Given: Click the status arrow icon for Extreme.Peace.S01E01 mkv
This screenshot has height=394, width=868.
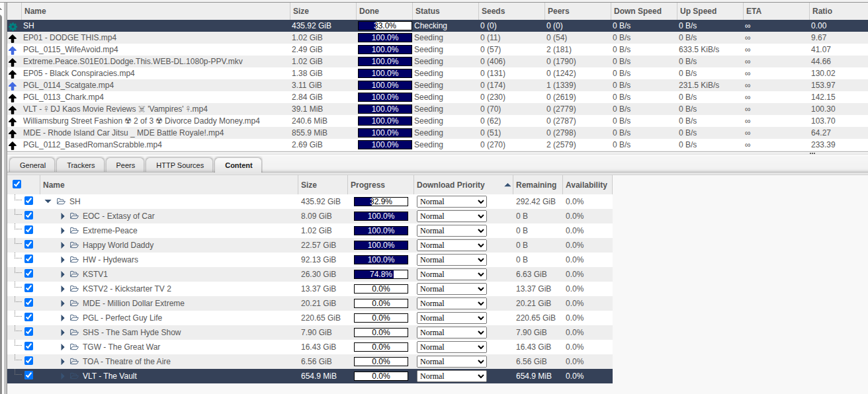Looking at the screenshot, I should click(13, 61).
